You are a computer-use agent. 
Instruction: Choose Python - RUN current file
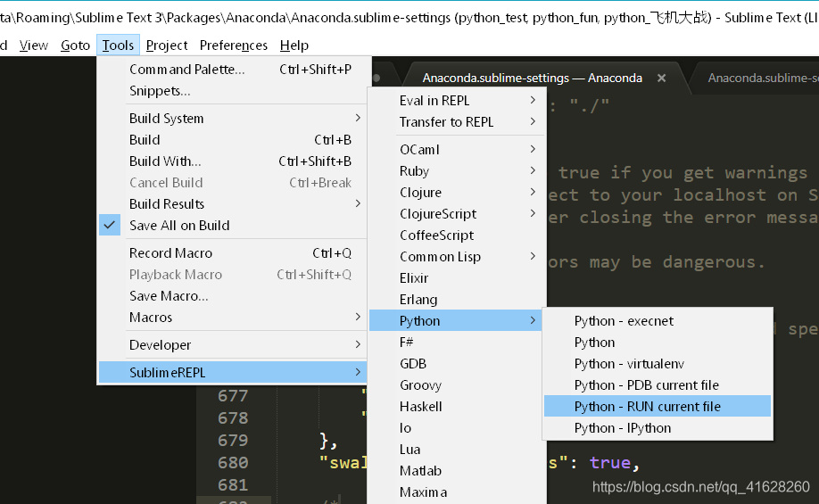[658, 407]
